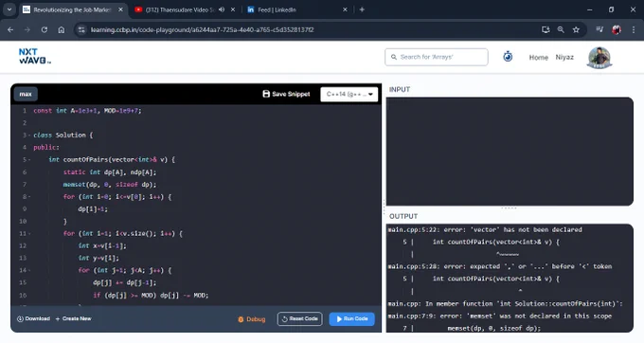Click the 'vector has not been declared' error line
644x343 pixels.
485,229
